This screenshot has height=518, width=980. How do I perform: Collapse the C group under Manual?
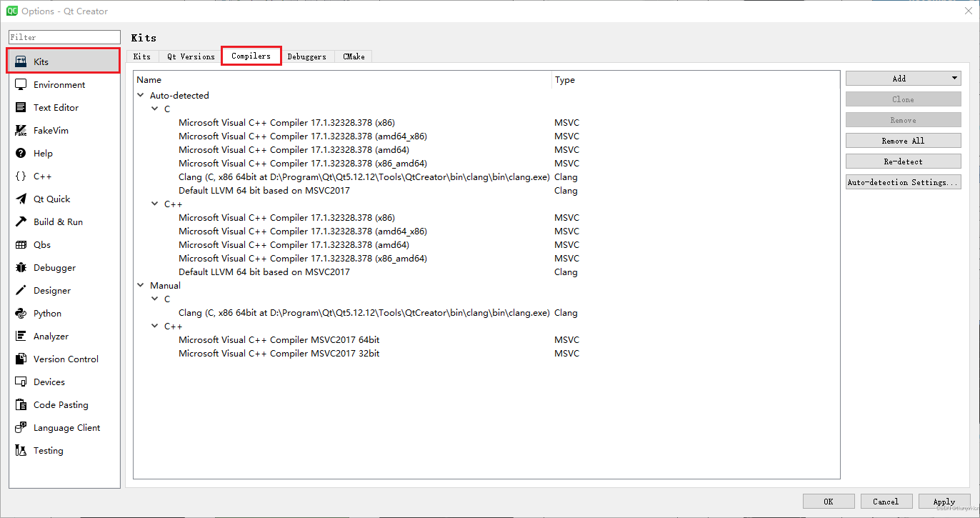point(155,299)
